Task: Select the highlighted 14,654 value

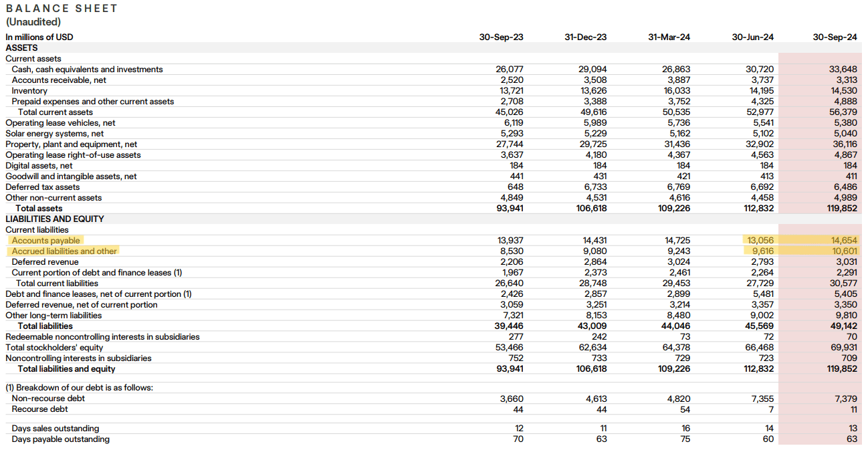Action: coord(843,241)
